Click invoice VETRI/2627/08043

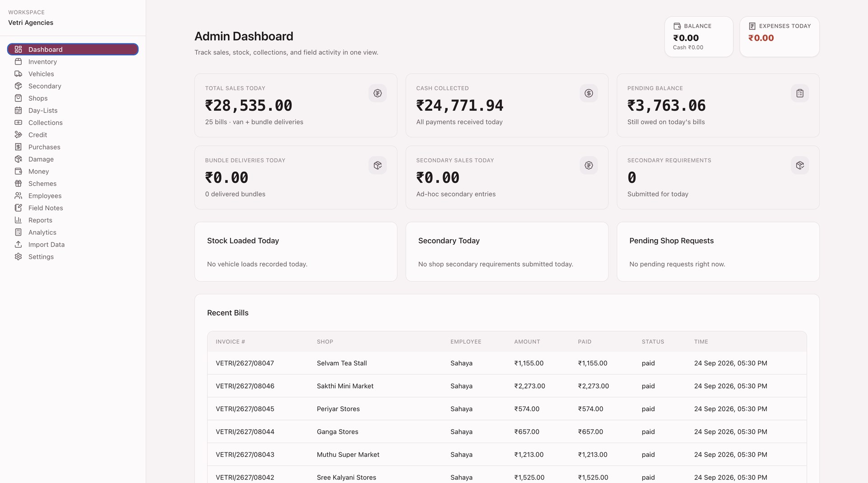(x=245, y=455)
